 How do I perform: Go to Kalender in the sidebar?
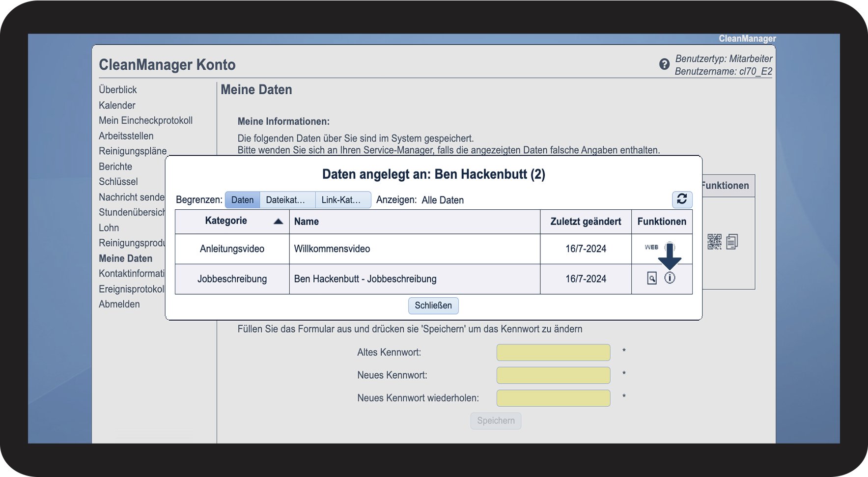click(x=117, y=105)
